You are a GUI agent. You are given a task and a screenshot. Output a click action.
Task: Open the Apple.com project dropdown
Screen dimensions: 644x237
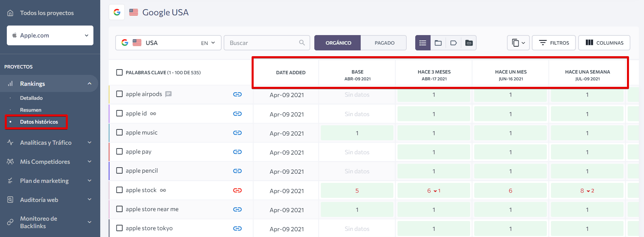click(50, 35)
